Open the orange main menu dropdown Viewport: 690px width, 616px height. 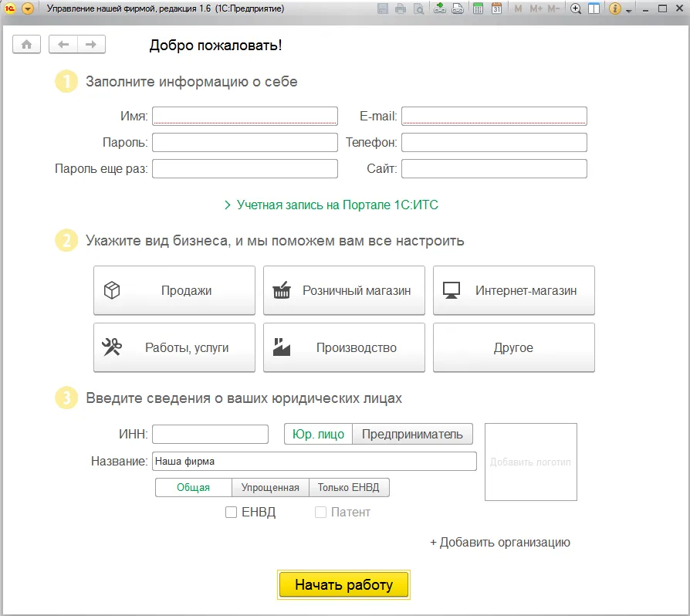(28, 9)
